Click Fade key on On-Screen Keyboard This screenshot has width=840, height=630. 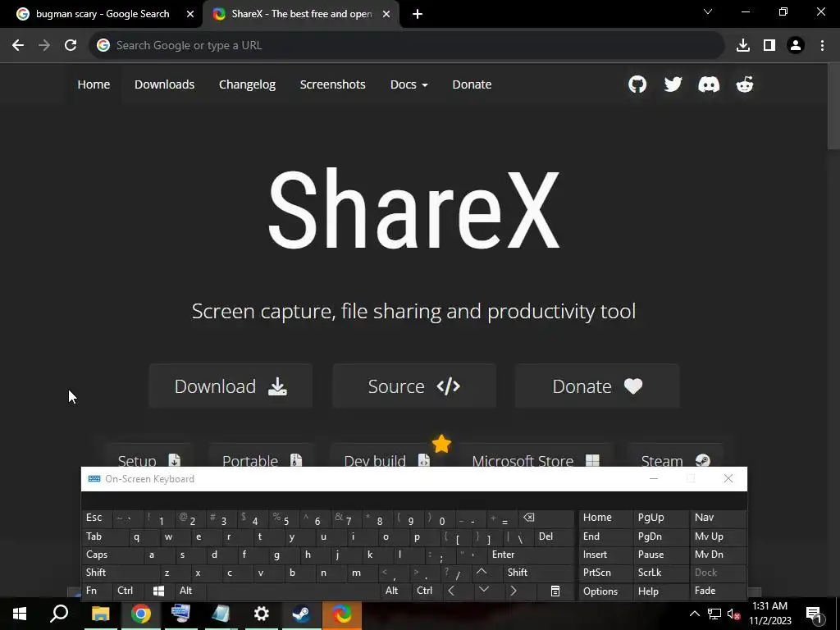click(x=718, y=591)
